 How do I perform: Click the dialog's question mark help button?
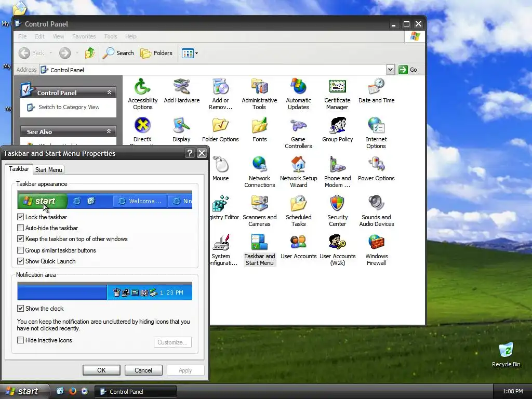tap(190, 153)
